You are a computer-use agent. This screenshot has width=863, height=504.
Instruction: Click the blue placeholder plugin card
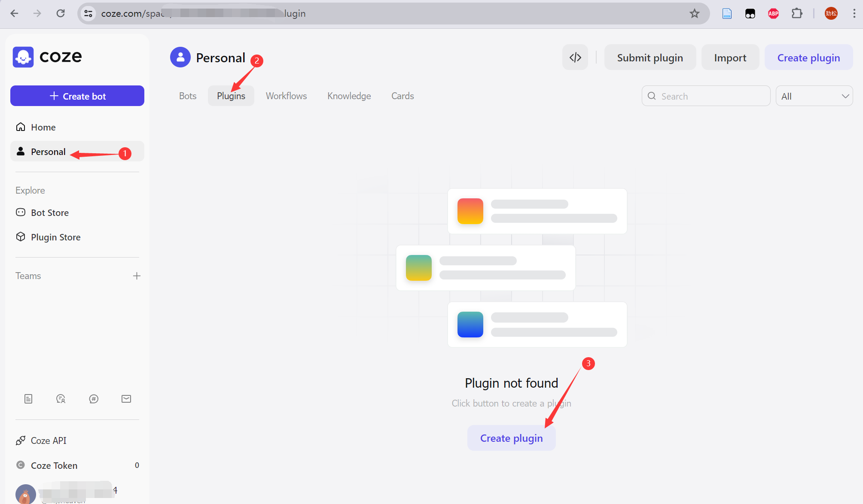point(537,325)
